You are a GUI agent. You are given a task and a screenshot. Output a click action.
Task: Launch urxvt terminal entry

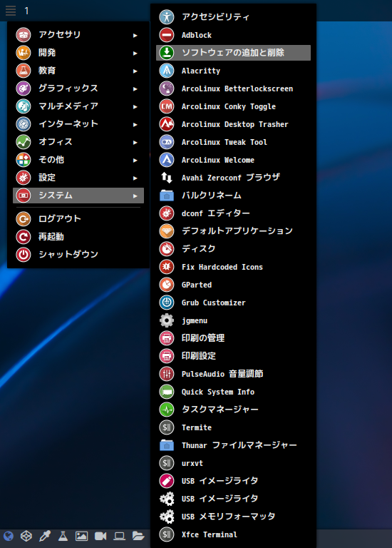233,462
